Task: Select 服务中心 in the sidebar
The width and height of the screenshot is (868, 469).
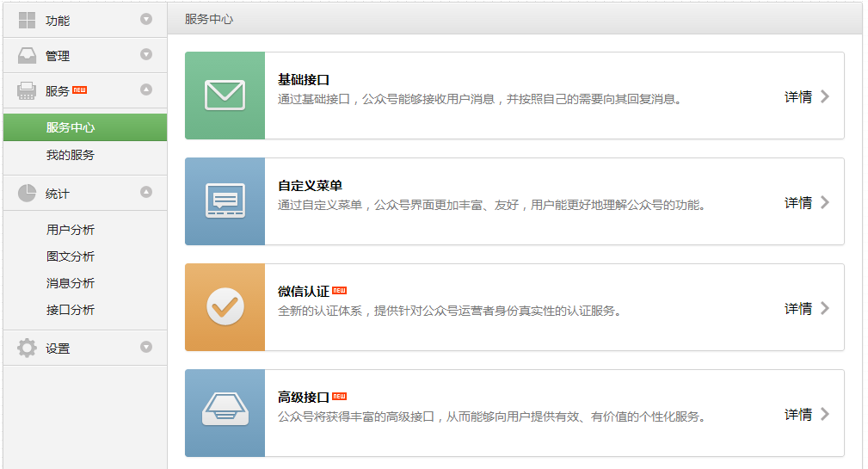Action: [x=85, y=127]
